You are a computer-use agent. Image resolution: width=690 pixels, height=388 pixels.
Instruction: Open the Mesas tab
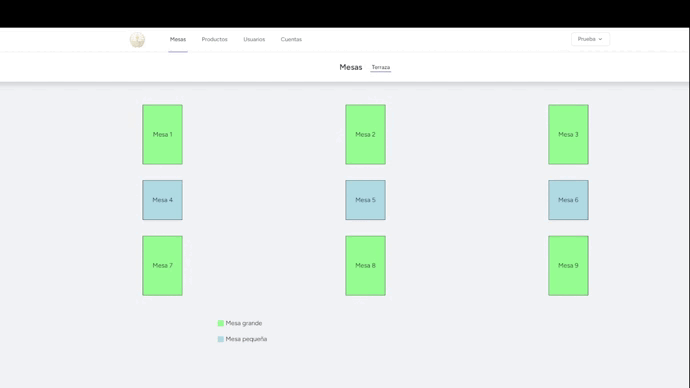point(178,39)
